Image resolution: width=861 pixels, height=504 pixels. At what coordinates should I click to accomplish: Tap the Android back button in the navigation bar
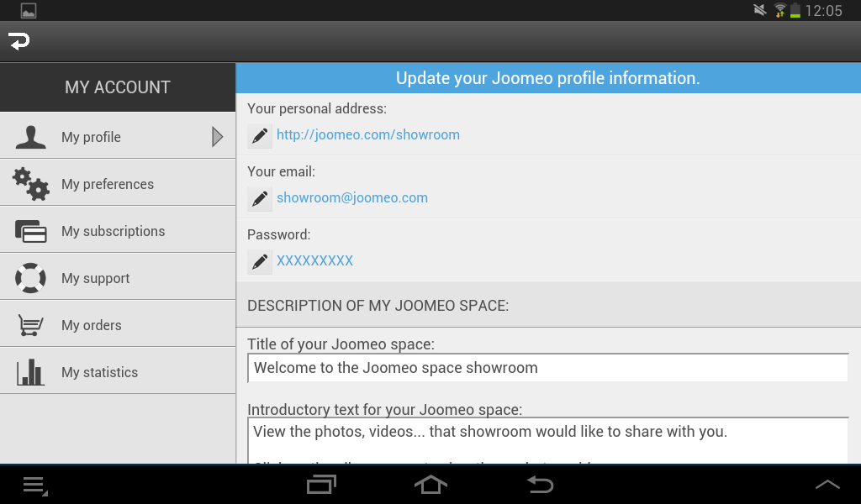[x=541, y=485]
